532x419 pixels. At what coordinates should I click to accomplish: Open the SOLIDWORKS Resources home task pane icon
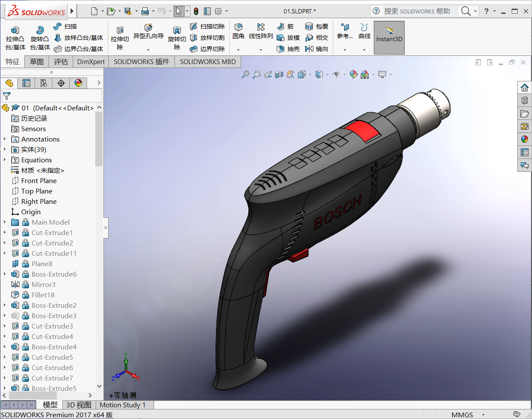[x=525, y=87]
